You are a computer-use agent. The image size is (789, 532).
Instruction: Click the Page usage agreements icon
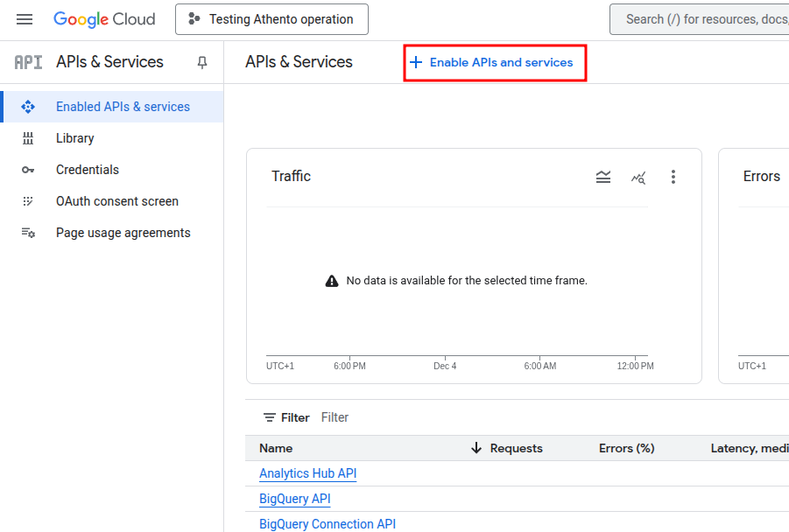pyautogui.click(x=28, y=233)
